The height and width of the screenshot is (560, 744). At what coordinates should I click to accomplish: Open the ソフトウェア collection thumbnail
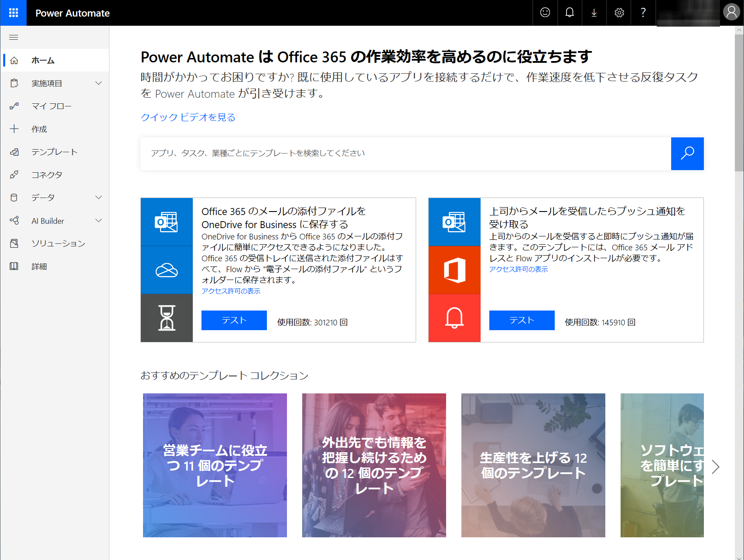click(x=662, y=465)
